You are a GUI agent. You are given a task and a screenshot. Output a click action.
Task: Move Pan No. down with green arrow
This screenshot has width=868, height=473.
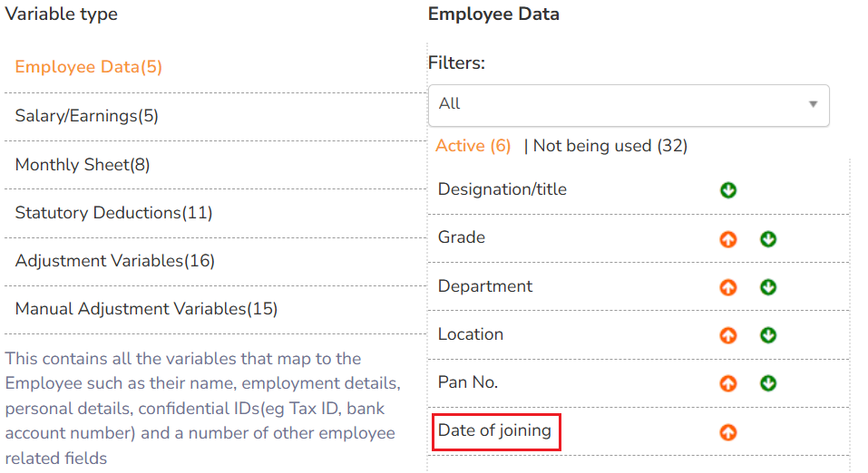click(x=768, y=383)
